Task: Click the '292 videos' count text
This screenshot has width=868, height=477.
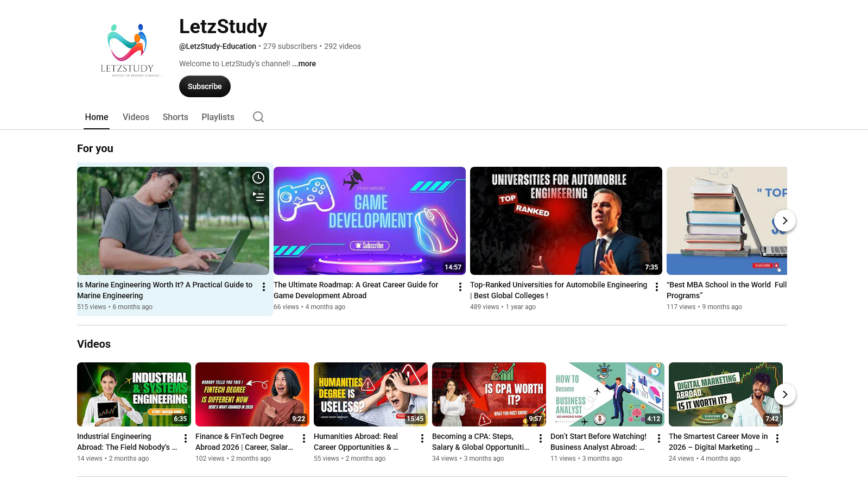Action: 343,46
